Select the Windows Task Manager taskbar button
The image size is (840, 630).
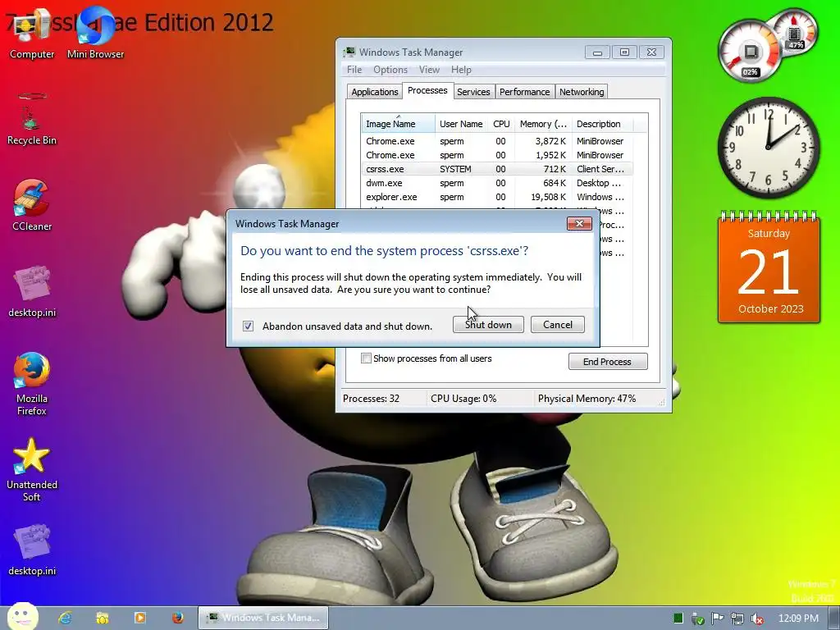(x=263, y=618)
